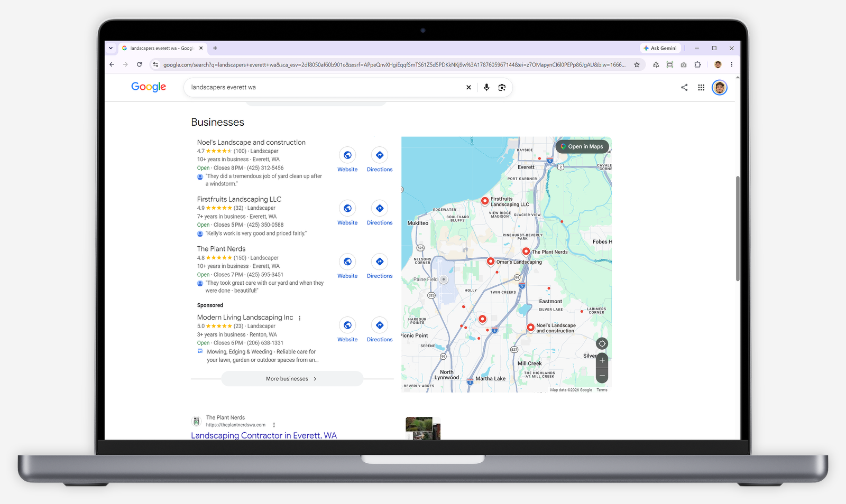Viewport: 846px width, 504px height.
Task: Open The Plant Nerds listing title
Action: [221, 249]
